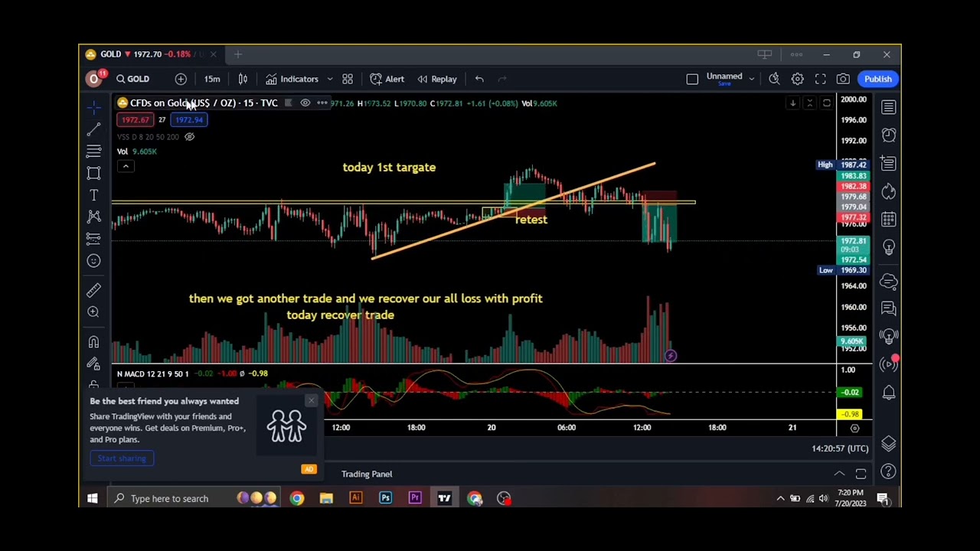Screen dimensions: 980x551
Task: Publish the chart idea
Action: [x=878, y=79]
